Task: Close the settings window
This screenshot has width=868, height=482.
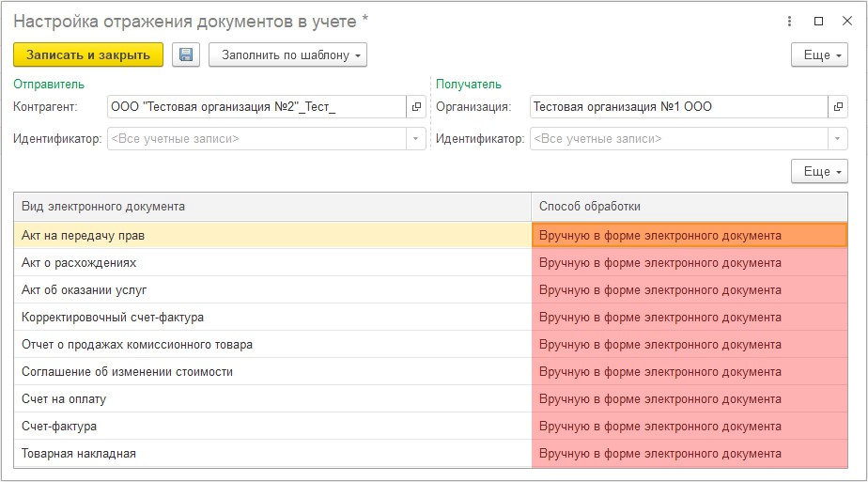Action: pos(847,21)
